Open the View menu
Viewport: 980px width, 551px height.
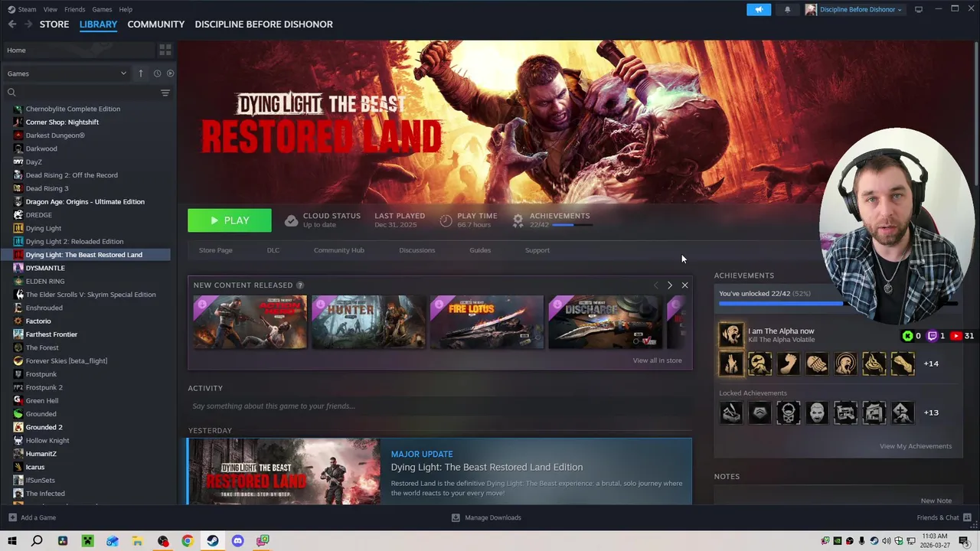[51, 9]
